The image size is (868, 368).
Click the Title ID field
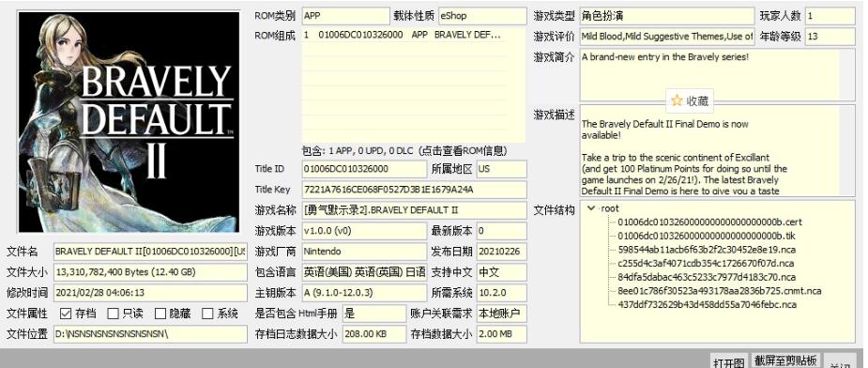point(364,169)
